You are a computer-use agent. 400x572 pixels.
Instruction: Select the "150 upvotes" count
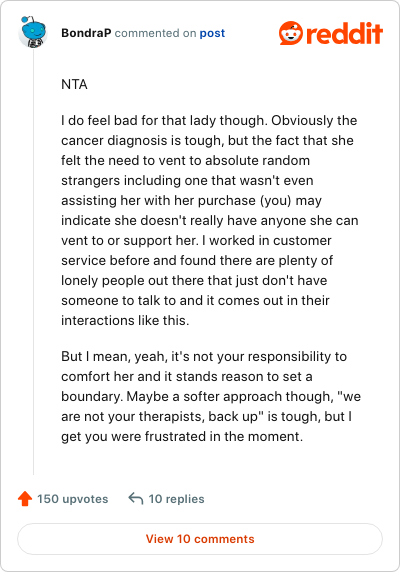pyautogui.click(x=73, y=499)
